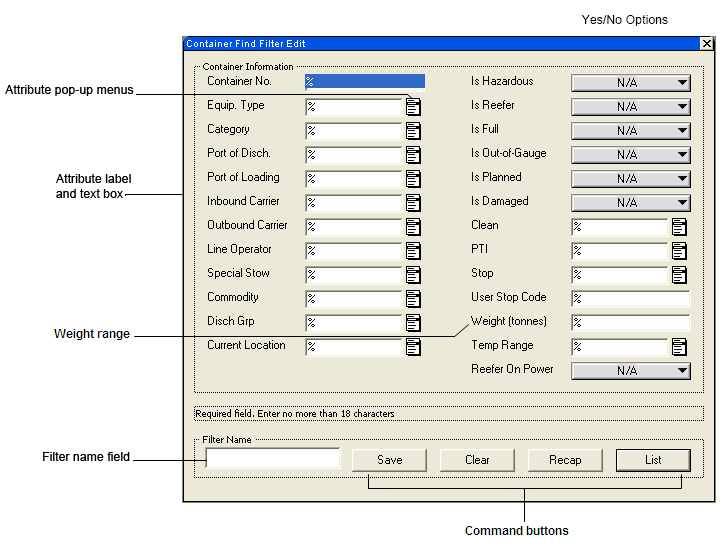
Task: Click the 'Reefer On Power' label
Action: 512,369
